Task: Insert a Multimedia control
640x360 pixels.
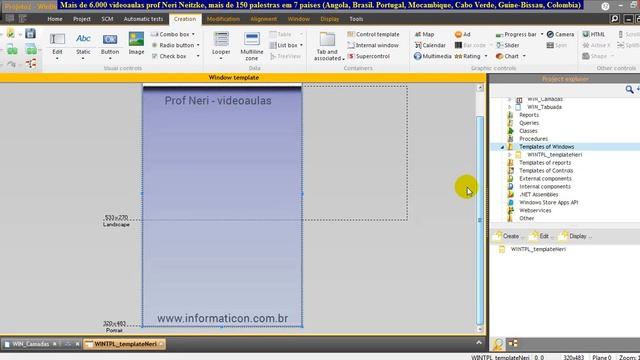Action: tap(432, 56)
